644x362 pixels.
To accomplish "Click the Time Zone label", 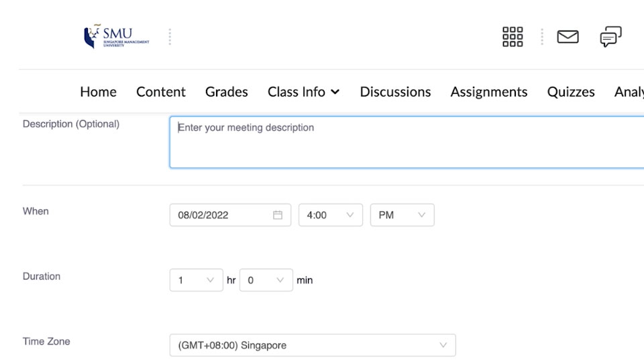I will (46, 341).
